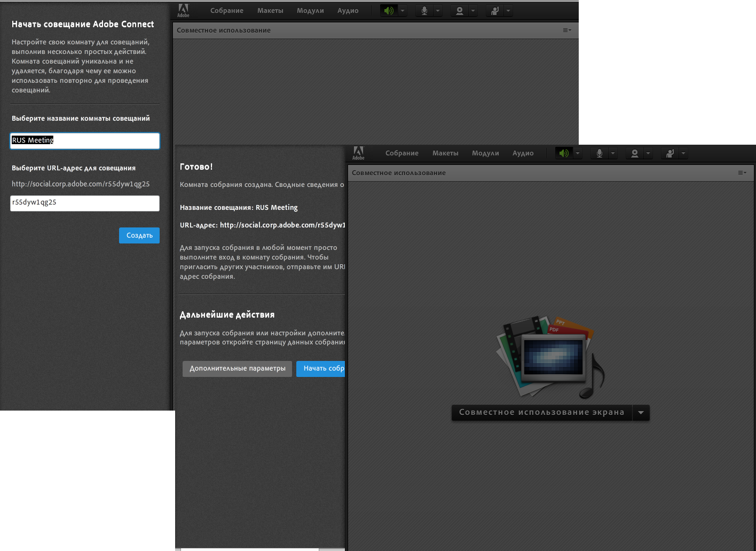This screenshot has height=551, width=756.
Task: Click the Готово! heading
Action: [x=196, y=167]
